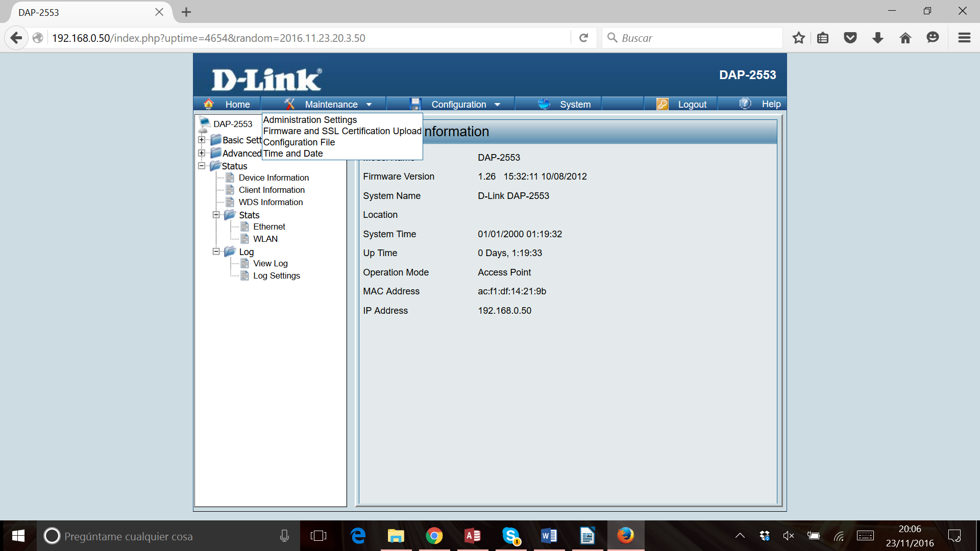Click Cortana search box
Screen dimensions: 980x551
pyautogui.click(x=168, y=536)
